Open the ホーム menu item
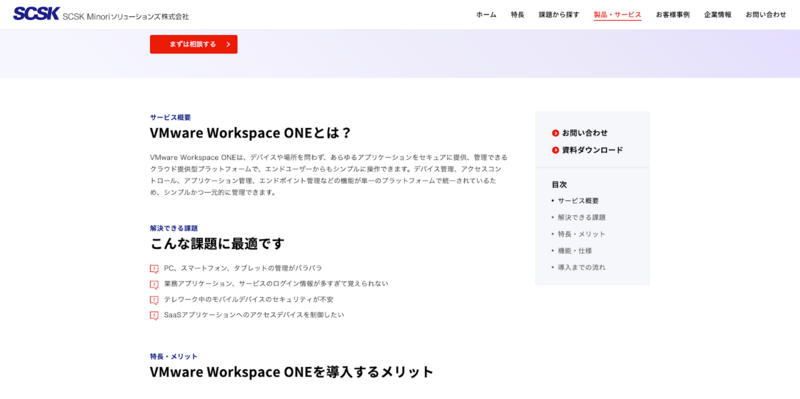Viewport: 800px width, 399px height. click(x=486, y=15)
